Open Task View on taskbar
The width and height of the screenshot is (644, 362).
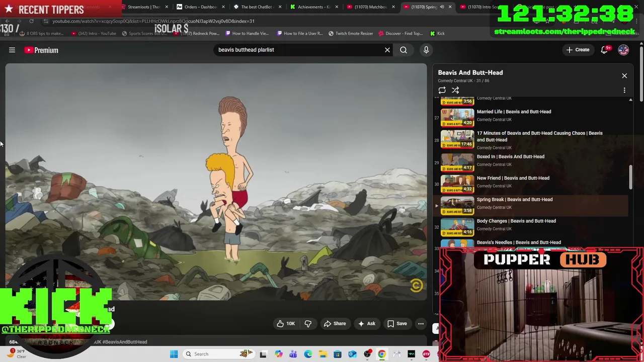263,354
